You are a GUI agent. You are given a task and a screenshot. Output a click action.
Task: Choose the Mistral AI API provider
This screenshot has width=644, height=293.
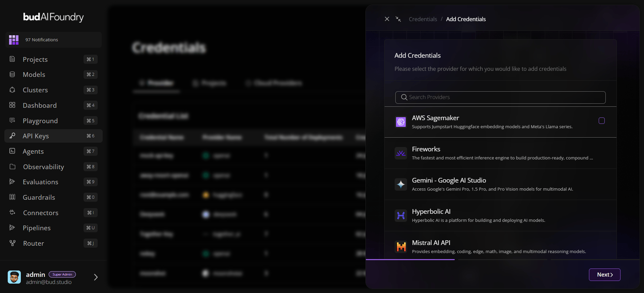(500, 246)
